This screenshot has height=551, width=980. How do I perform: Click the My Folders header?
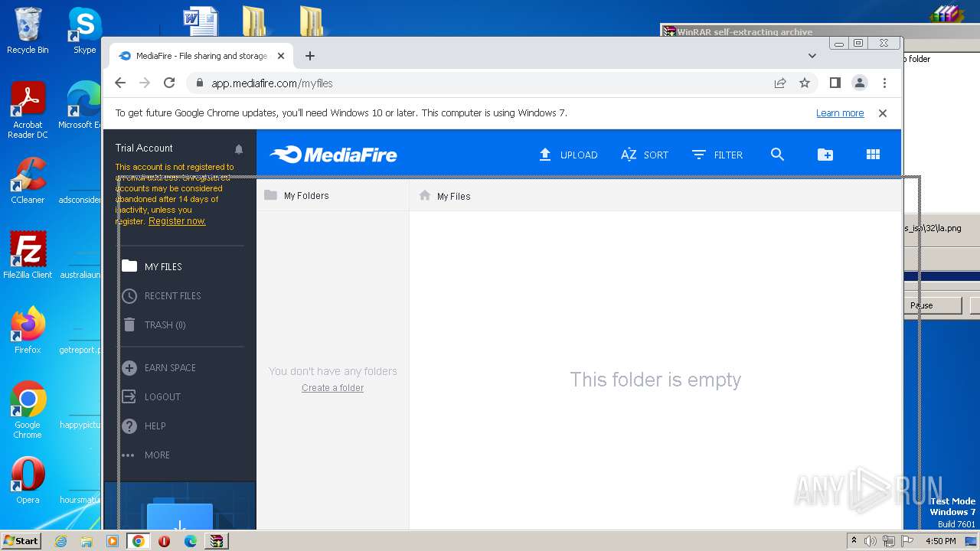tap(296, 195)
